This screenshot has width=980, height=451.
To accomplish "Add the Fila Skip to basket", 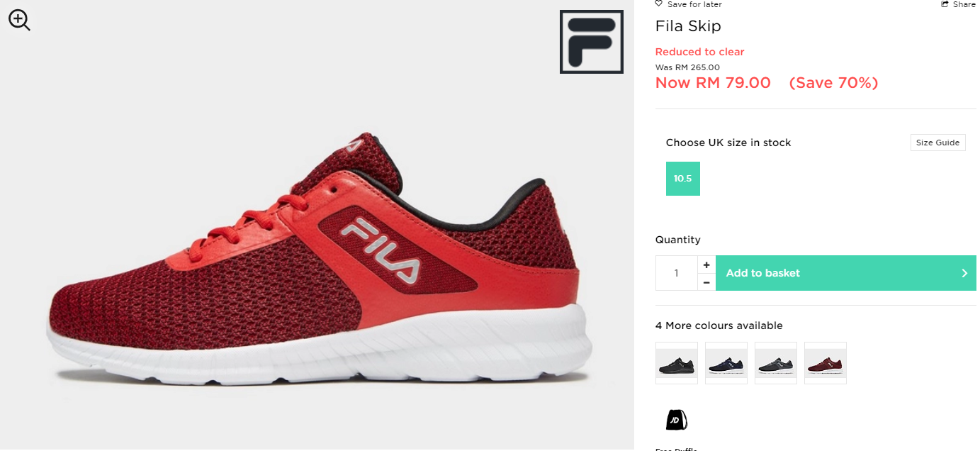I will [845, 273].
